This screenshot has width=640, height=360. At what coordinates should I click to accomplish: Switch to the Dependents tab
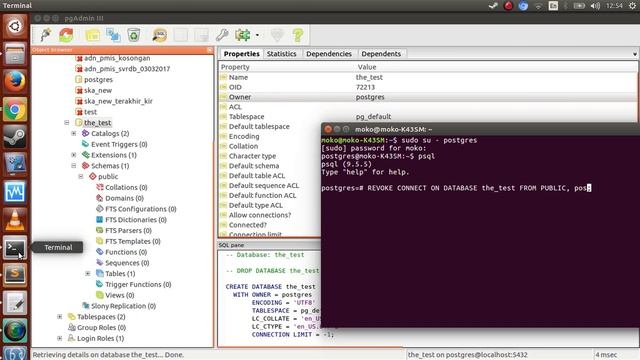381,54
